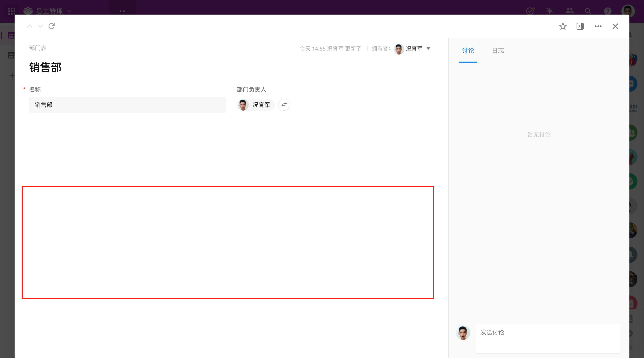Go to previous record with up arrow
Image resolution: width=644 pixels, height=358 pixels.
click(29, 26)
